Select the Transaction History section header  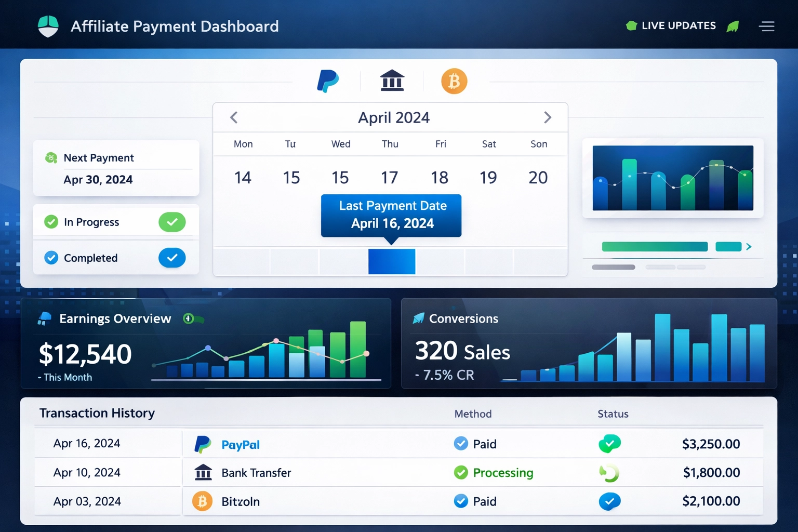(x=97, y=413)
